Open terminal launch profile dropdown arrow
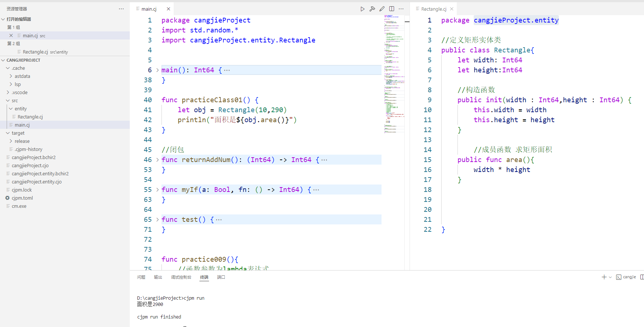644x327 pixels. (x=610, y=277)
